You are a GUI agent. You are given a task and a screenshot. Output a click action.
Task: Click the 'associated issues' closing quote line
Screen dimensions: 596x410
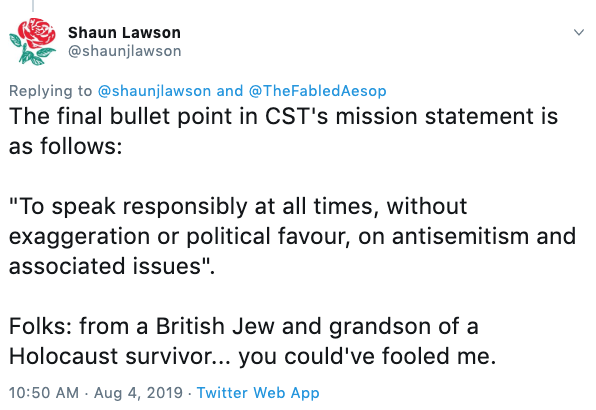pos(112,266)
